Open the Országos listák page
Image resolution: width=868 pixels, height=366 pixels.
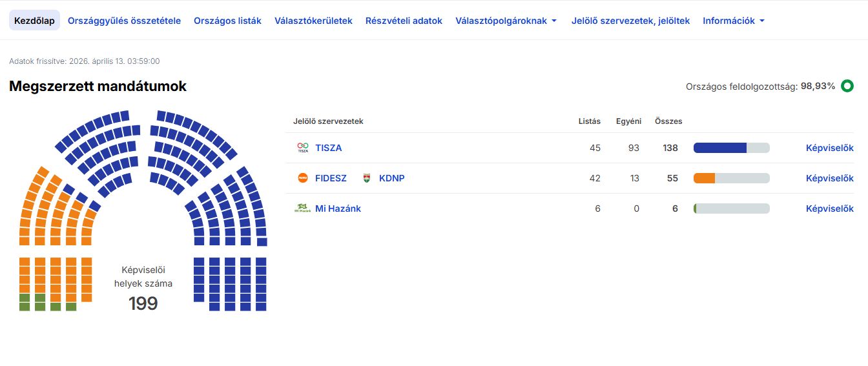[x=227, y=21]
